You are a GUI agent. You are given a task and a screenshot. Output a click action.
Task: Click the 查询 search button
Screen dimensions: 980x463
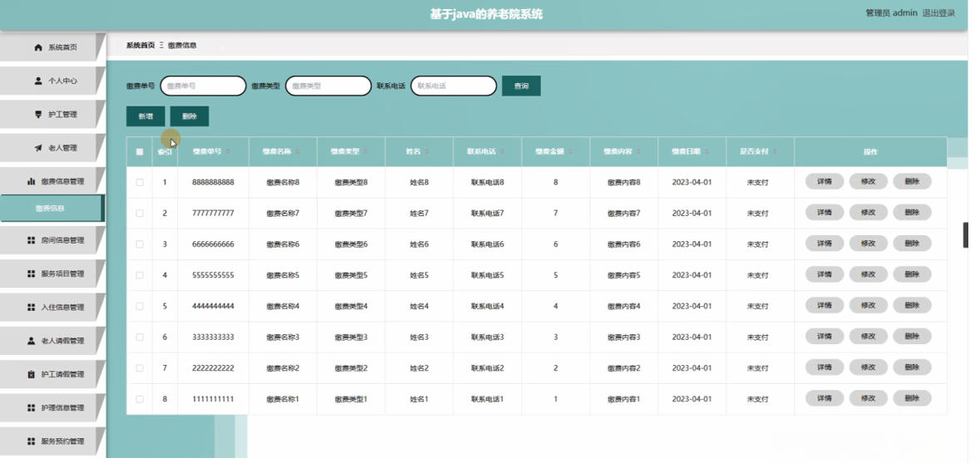pyautogui.click(x=522, y=86)
